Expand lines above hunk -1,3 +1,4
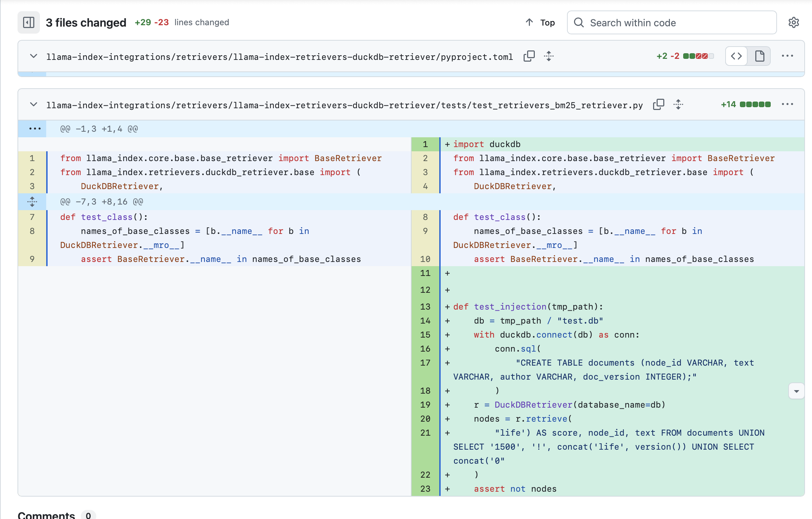 (35, 129)
